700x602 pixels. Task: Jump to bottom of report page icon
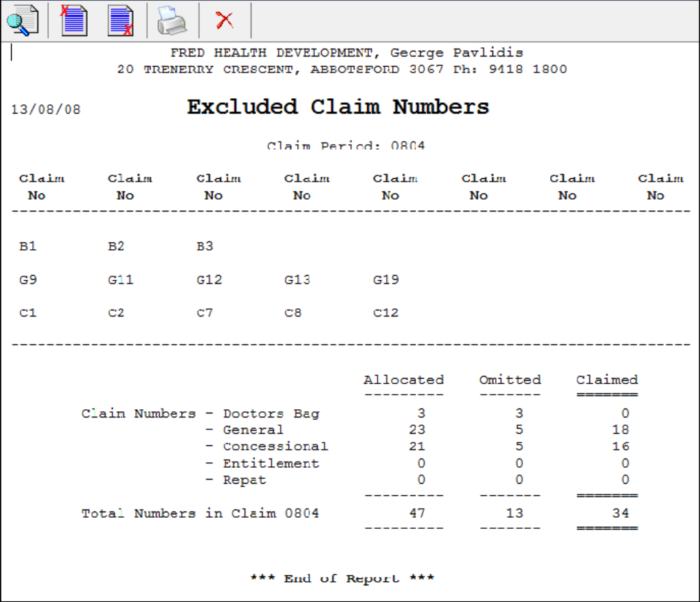(x=121, y=20)
